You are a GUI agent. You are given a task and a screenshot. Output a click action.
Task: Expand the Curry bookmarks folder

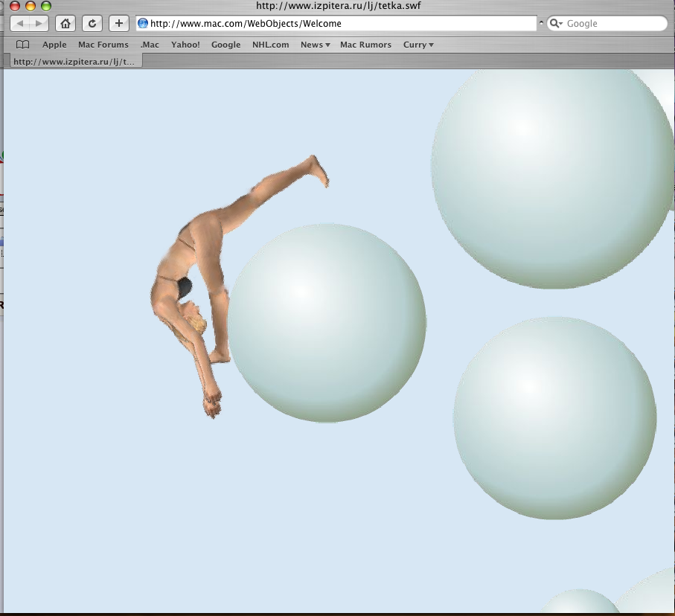point(418,45)
